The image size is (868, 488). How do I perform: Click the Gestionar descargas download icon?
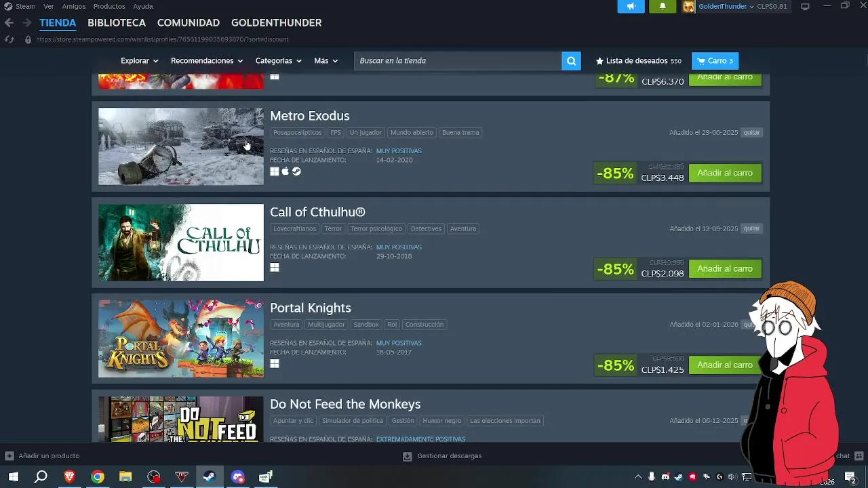pos(408,456)
